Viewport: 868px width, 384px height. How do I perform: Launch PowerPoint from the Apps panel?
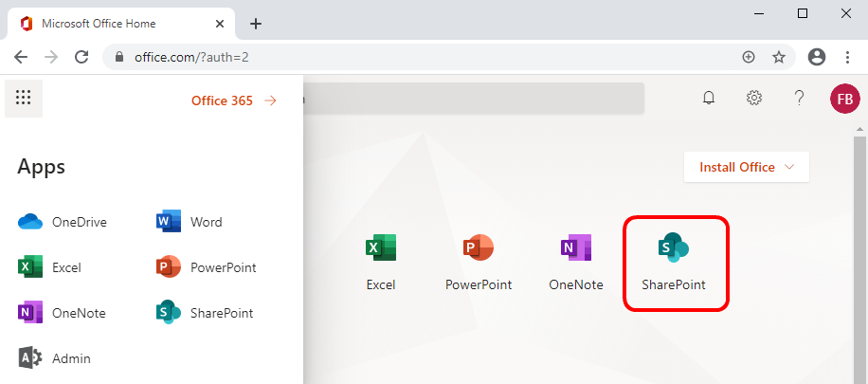pos(206,267)
